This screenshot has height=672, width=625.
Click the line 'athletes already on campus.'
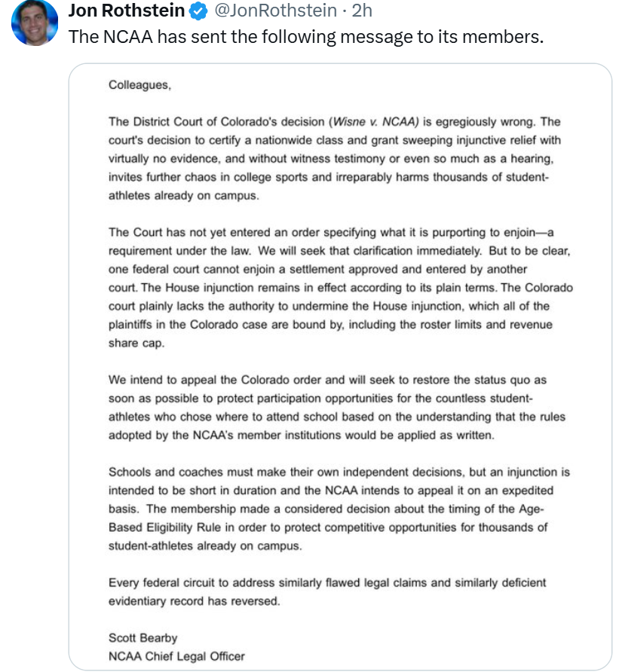184,195
